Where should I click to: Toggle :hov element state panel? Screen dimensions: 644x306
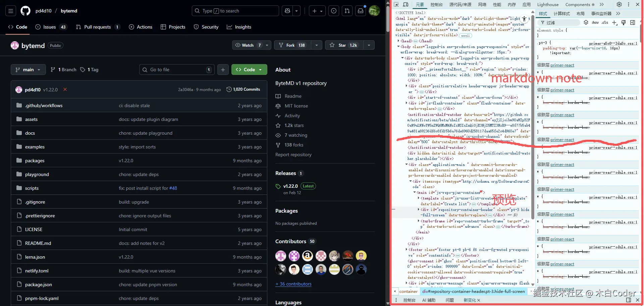(595, 23)
